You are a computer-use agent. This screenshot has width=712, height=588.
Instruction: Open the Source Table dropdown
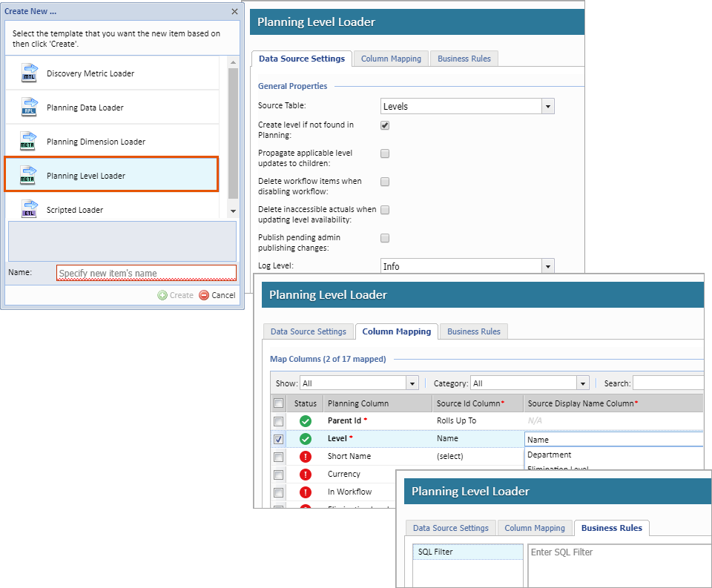(547, 107)
